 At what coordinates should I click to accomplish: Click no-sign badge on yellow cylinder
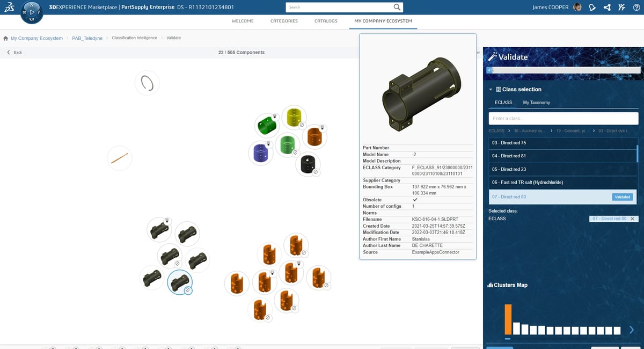coord(302,125)
